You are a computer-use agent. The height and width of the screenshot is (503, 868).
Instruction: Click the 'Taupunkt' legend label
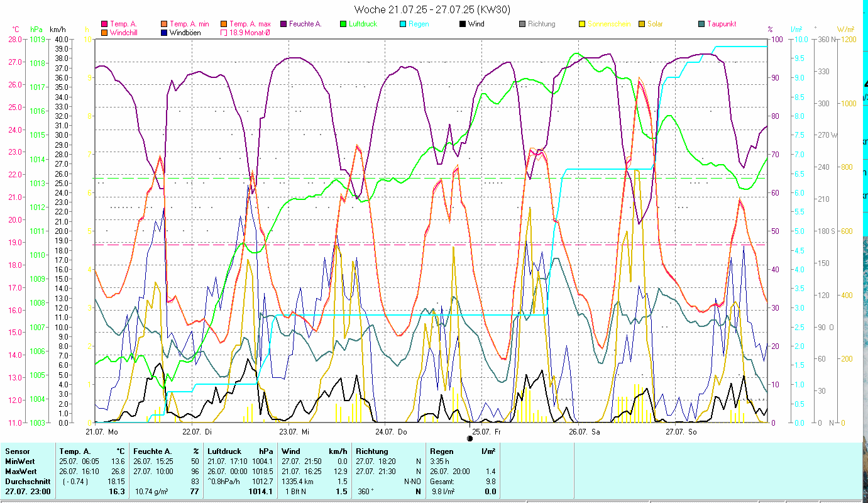click(x=722, y=25)
